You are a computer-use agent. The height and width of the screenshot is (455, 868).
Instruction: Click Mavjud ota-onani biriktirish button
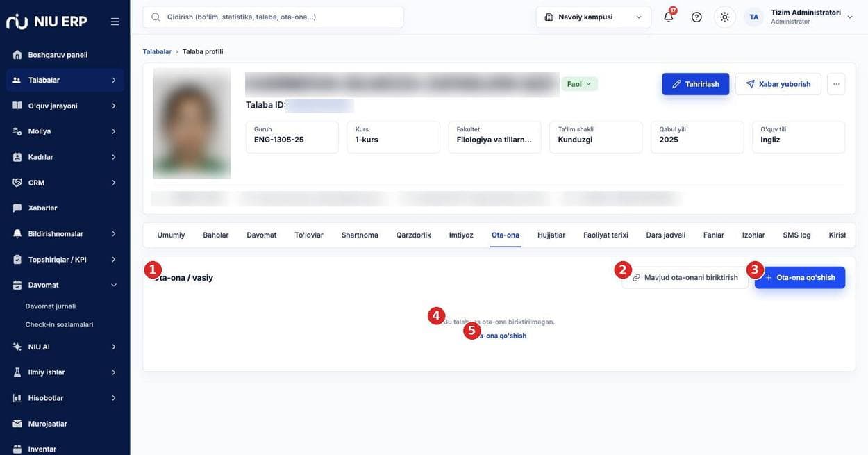tap(685, 278)
